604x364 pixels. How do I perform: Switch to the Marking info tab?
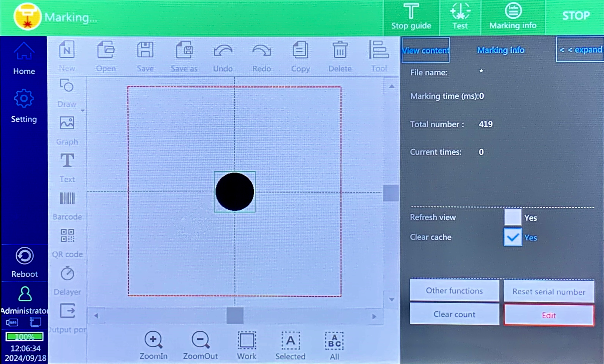tap(500, 50)
